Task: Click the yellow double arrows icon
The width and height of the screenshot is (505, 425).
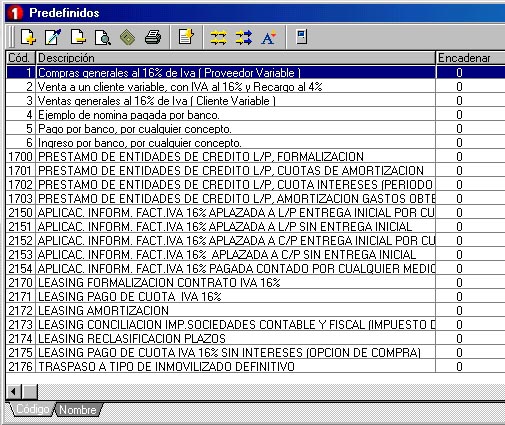Action: (218, 37)
